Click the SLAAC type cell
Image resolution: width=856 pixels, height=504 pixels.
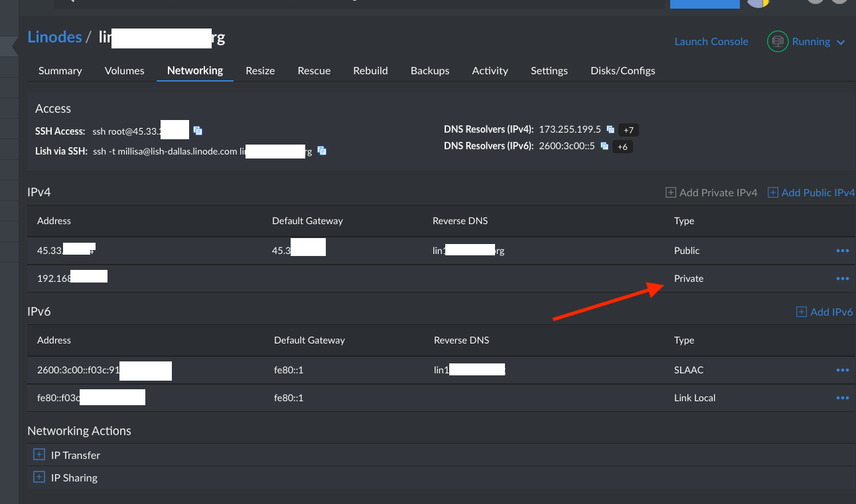tap(689, 370)
